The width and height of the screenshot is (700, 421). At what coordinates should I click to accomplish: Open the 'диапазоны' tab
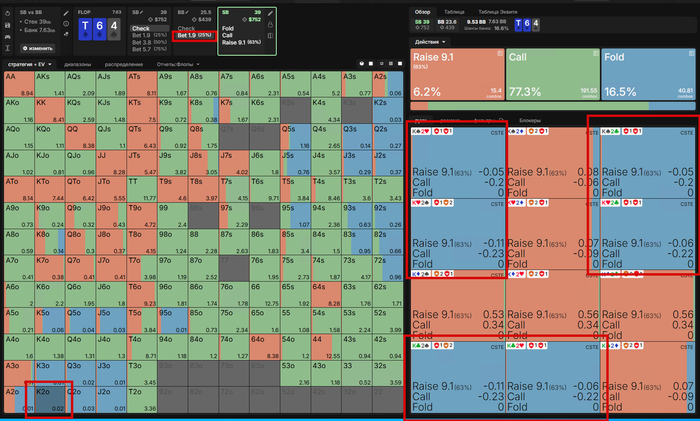click(77, 64)
